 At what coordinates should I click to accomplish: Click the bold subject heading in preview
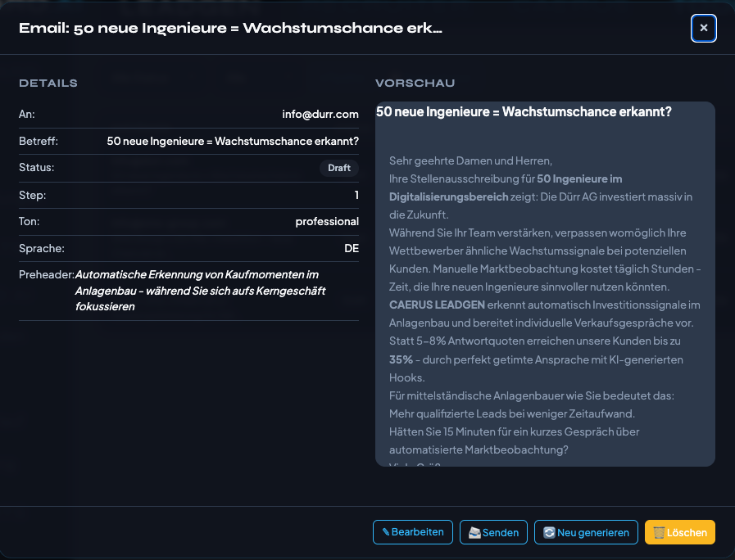coord(524,112)
